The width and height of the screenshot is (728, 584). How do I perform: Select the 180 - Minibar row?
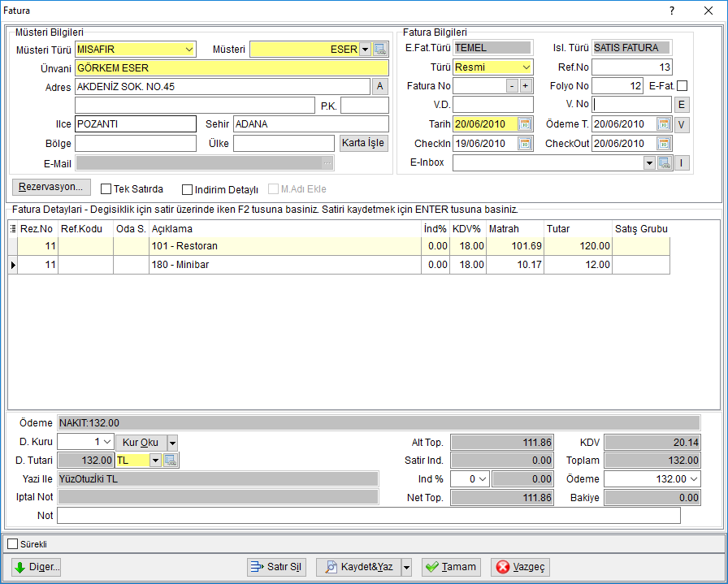[339, 265]
